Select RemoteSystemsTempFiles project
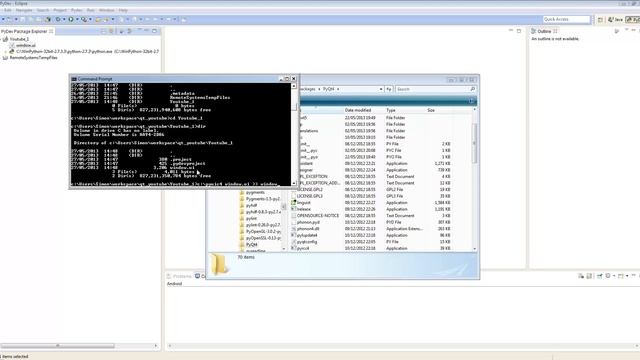640x360 pixels. pyautogui.click(x=33, y=58)
